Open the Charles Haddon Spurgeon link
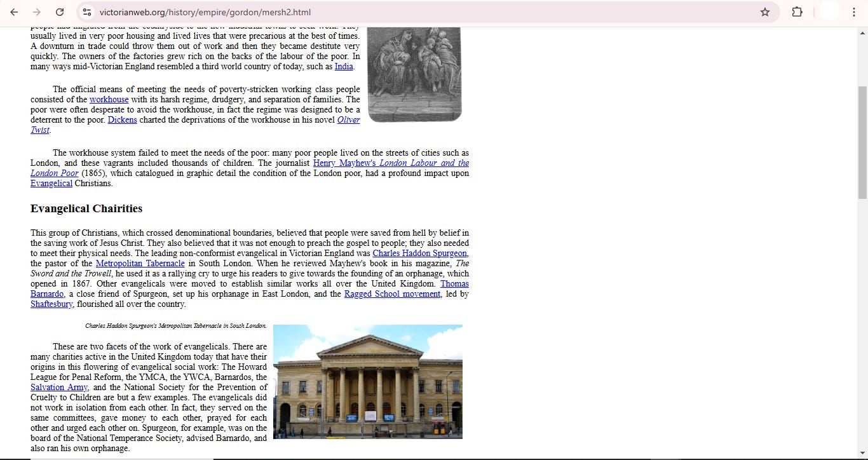The height and width of the screenshot is (460, 868). 420,254
